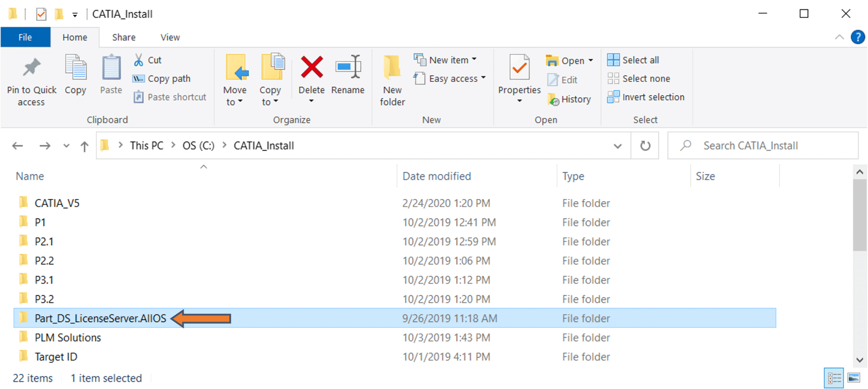
Task: Click the Rename icon
Action: pyautogui.click(x=348, y=67)
